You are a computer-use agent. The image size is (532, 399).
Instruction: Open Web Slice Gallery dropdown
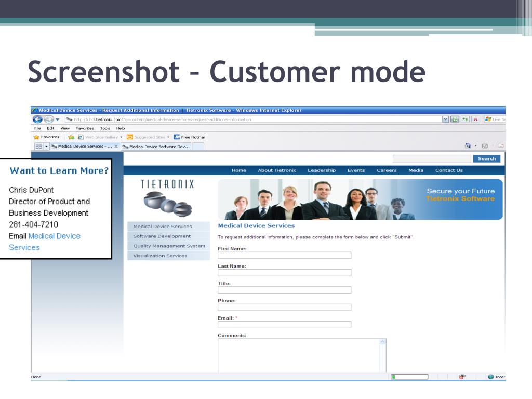(x=121, y=137)
